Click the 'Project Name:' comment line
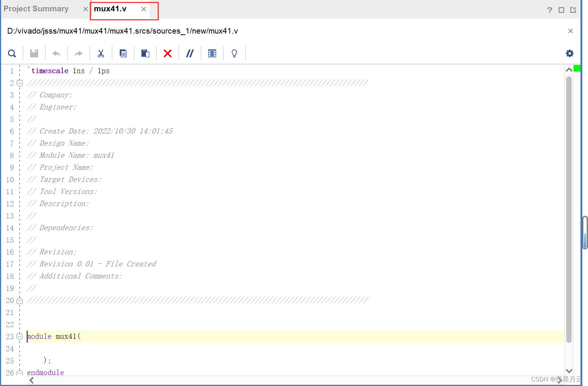The width and height of the screenshot is (588, 386). [x=60, y=167]
